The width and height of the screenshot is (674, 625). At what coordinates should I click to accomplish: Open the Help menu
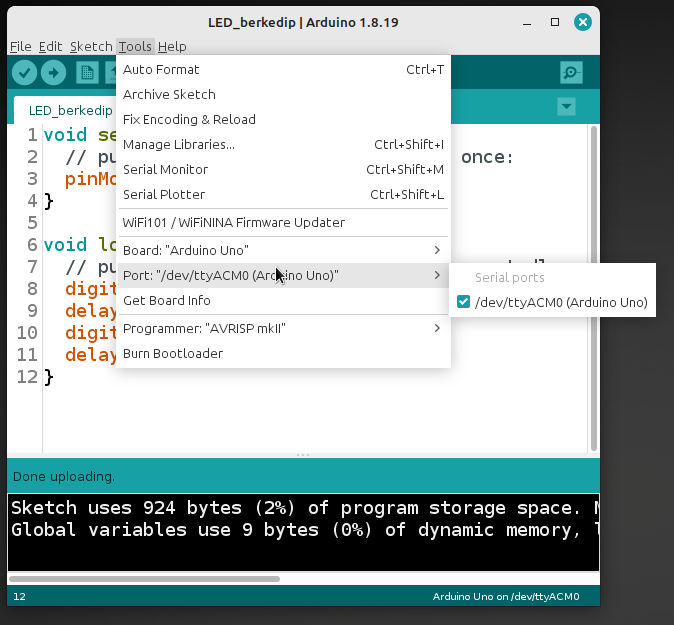click(x=172, y=46)
